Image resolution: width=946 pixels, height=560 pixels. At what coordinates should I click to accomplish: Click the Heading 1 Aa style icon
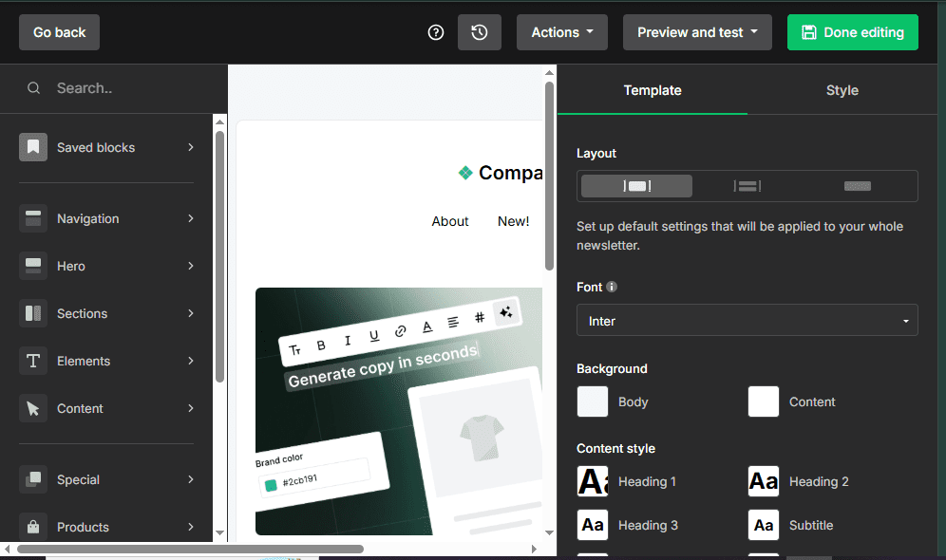pyautogui.click(x=593, y=481)
